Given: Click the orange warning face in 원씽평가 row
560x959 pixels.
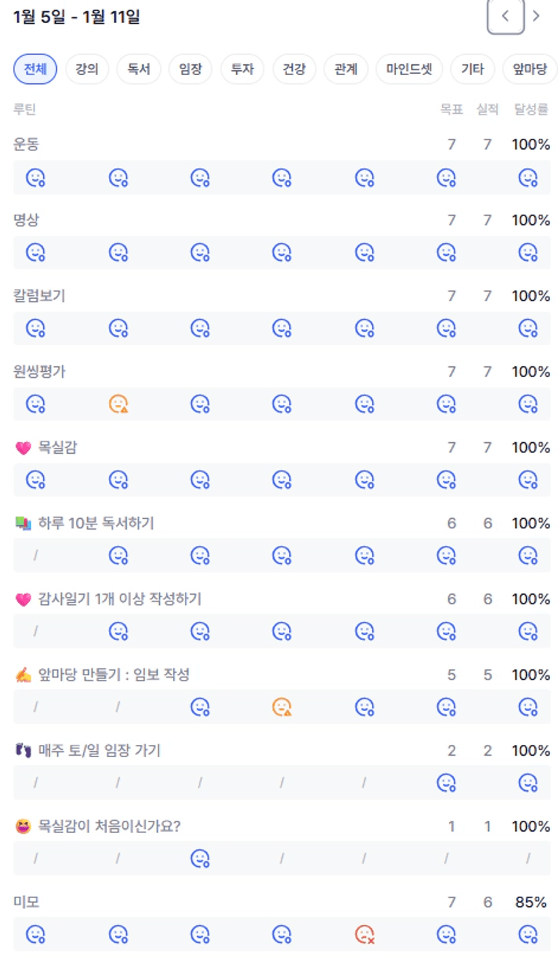Looking at the screenshot, I should pos(118,404).
